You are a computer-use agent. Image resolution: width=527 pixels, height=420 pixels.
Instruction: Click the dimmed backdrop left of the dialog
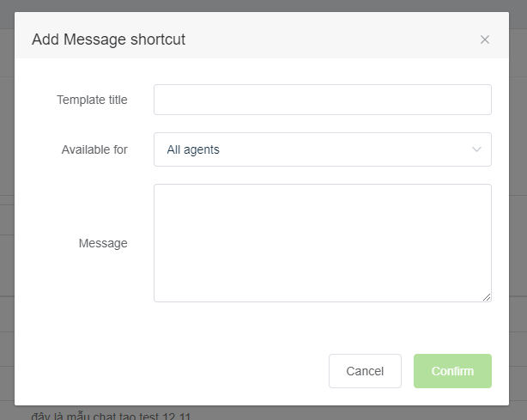(7, 215)
